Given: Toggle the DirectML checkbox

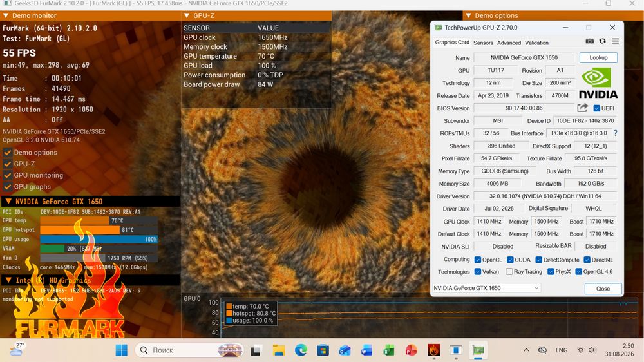Looking at the screenshot, I should pos(587,260).
